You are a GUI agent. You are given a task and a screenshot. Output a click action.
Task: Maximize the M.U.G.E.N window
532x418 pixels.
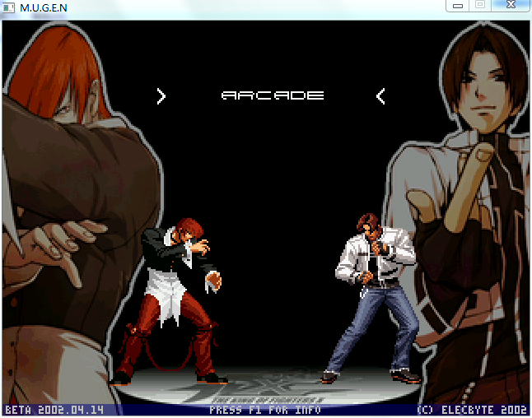point(480,5)
